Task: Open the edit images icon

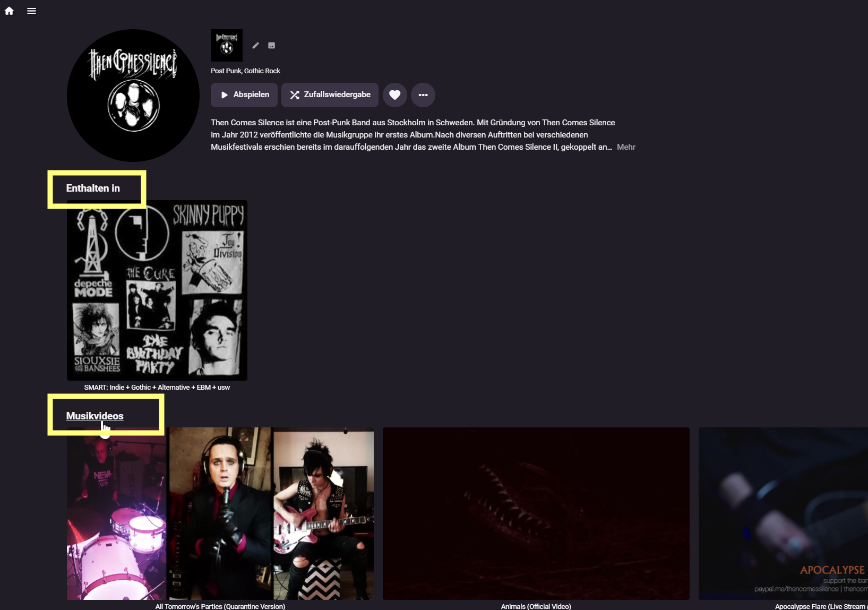Action: [272, 46]
